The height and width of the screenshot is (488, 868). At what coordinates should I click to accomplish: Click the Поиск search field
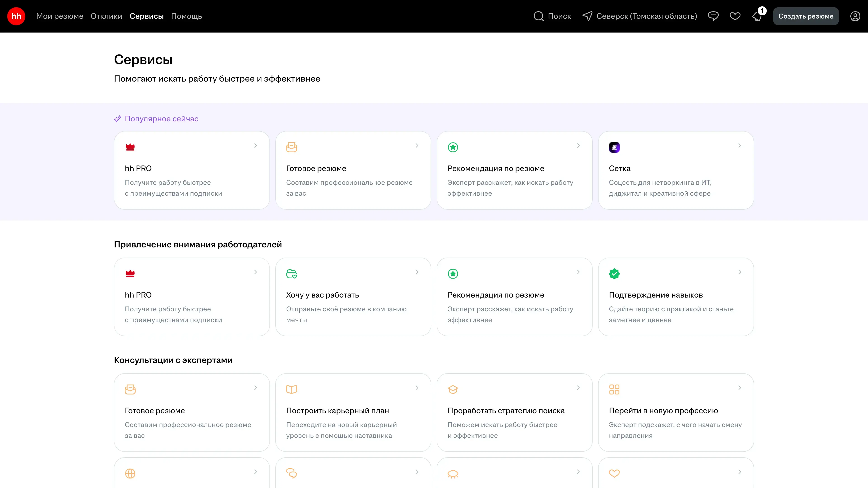click(x=552, y=16)
